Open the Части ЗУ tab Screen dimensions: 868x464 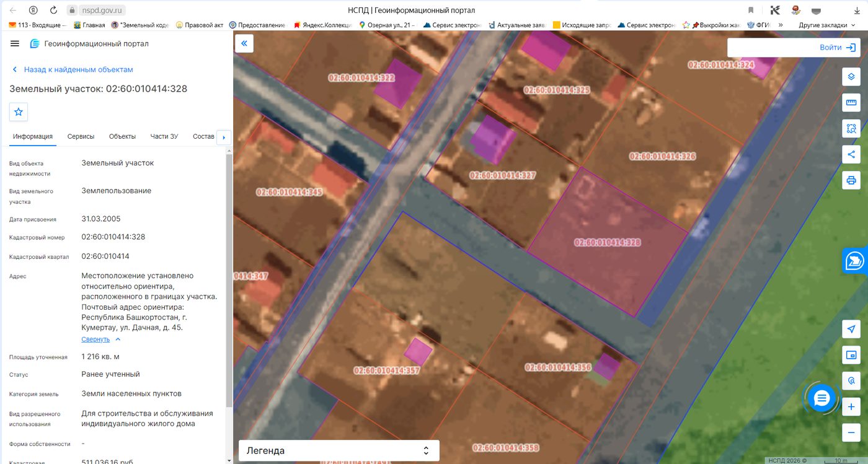tap(164, 136)
